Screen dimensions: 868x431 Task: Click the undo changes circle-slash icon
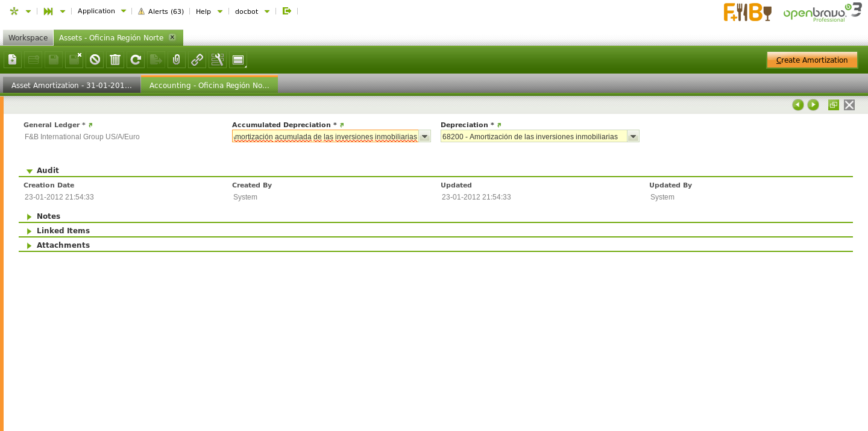95,60
